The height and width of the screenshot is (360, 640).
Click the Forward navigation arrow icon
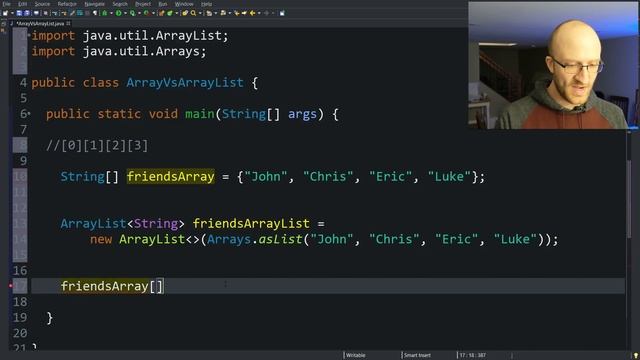click(x=267, y=13)
